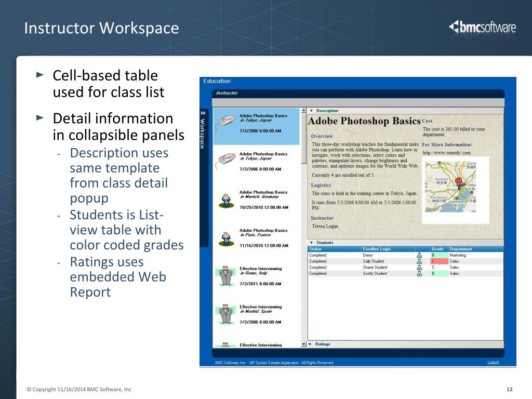Expand the Ratings panel
The height and width of the screenshot is (399, 532).
(311, 344)
